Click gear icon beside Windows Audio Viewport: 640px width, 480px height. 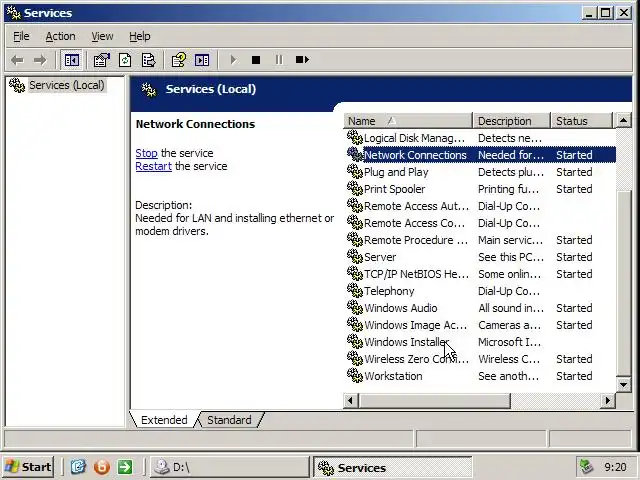(355, 307)
